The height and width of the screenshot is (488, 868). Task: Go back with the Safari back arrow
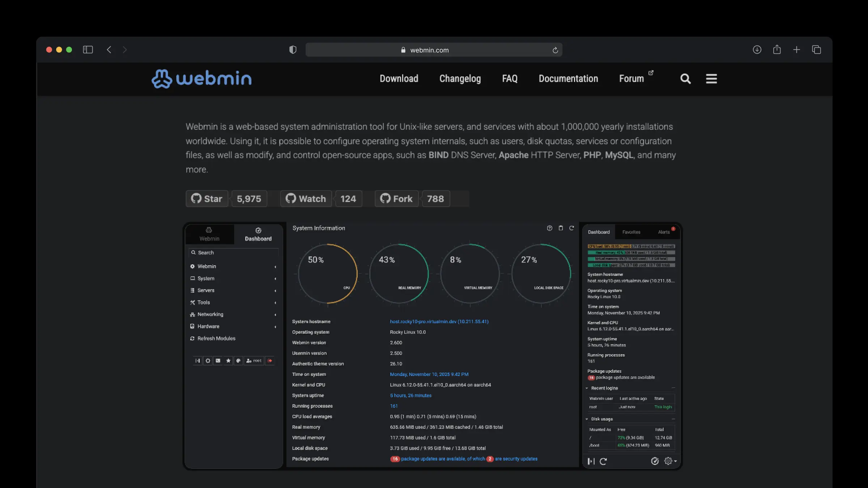pos(109,50)
